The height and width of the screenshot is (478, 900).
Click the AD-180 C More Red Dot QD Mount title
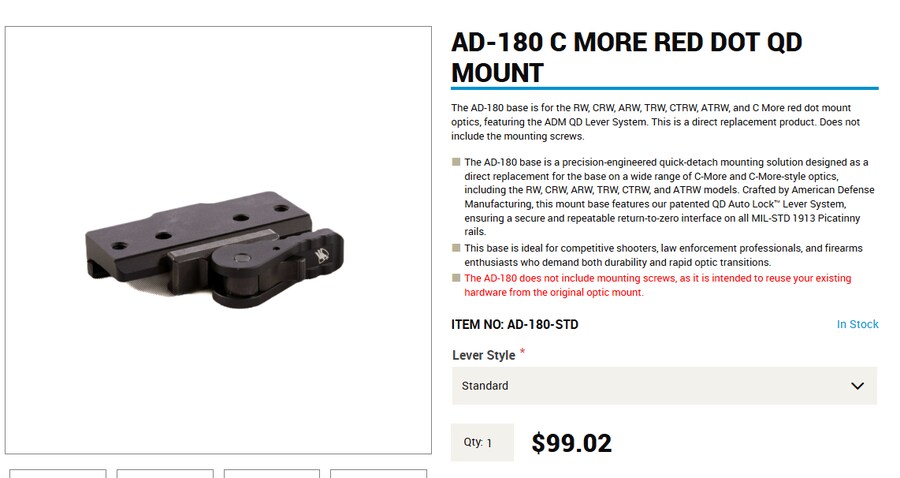tap(627, 57)
